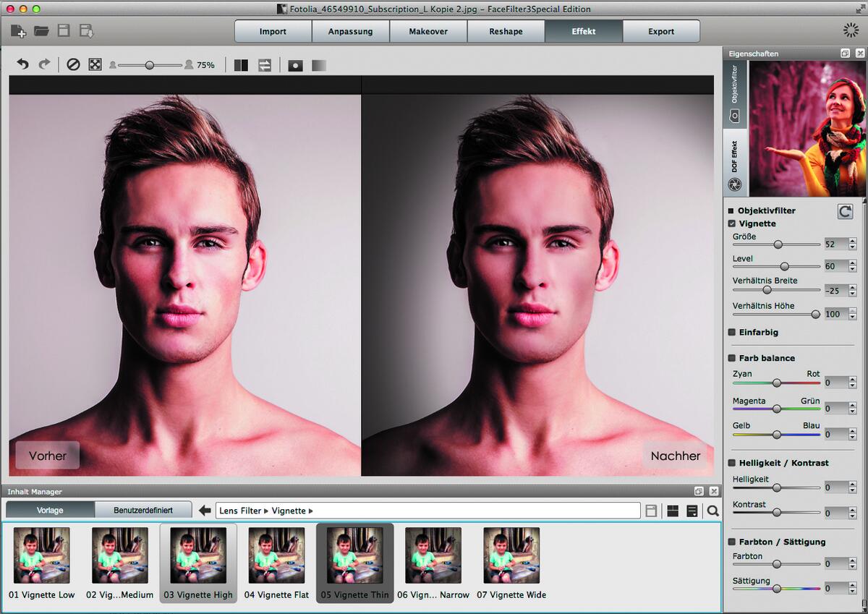Click the refresh icon next to Objektivfilter

(x=845, y=211)
